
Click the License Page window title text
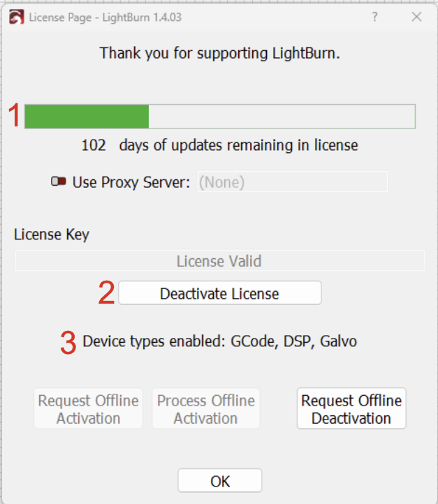[105, 17]
